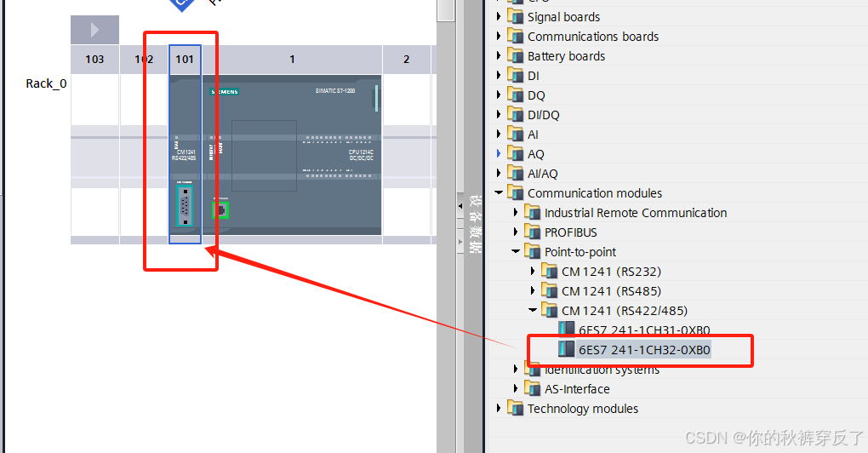Expand the CM 1241 (RS485) arrow
Viewport: 868px width, 453px height.
click(x=533, y=290)
